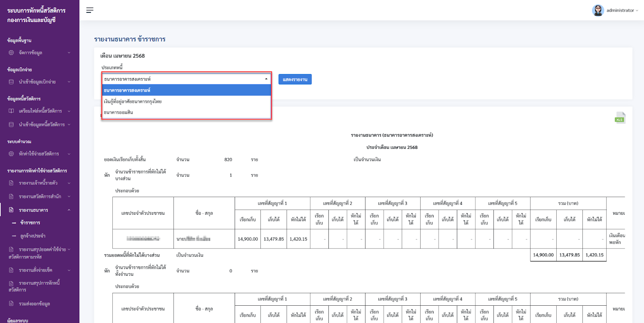
Task: Click the หักค่าใช้จ่ายสวัสดิการ gear icon
Action: coord(11,154)
